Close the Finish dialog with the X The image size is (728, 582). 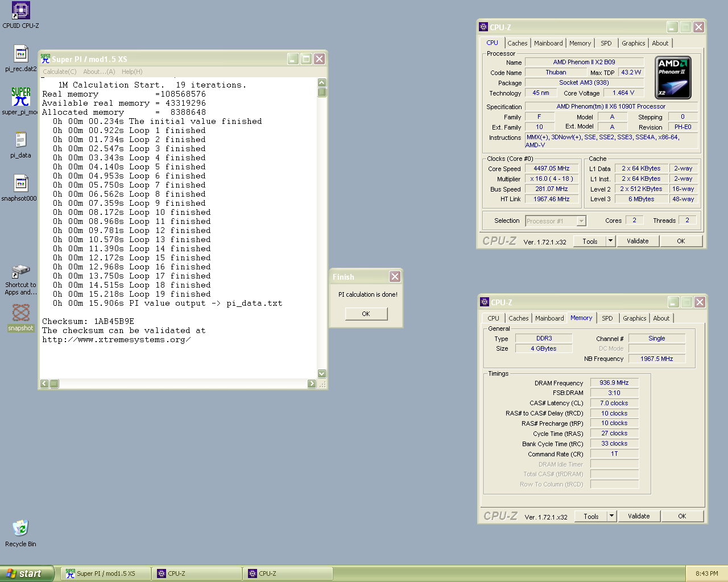click(395, 277)
